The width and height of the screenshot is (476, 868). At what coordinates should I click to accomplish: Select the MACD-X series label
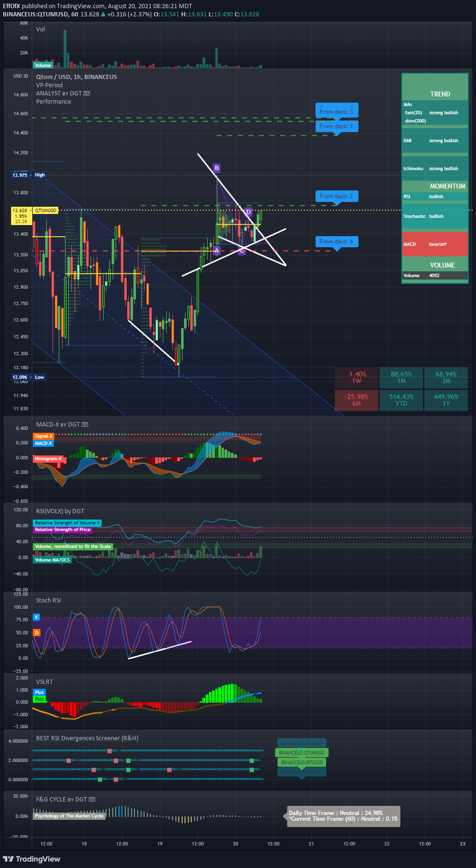point(43,443)
